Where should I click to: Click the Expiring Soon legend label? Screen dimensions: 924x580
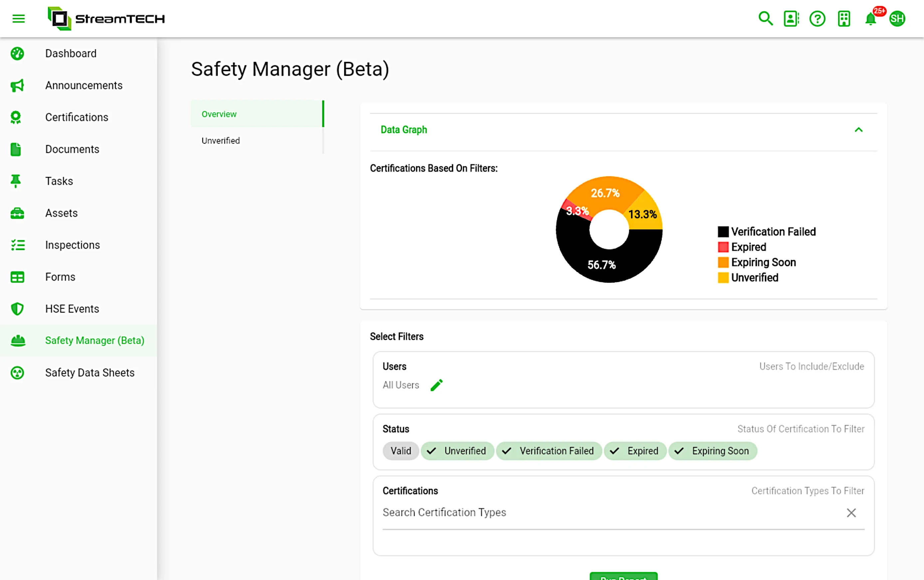763,262
